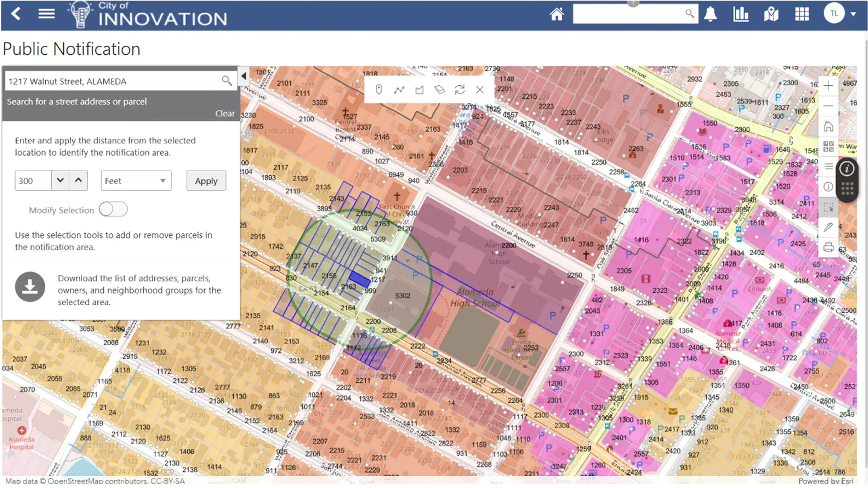This screenshot has width=868, height=488.
Task: Choose the draw polyline selection tool
Action: tap(399, 90)
